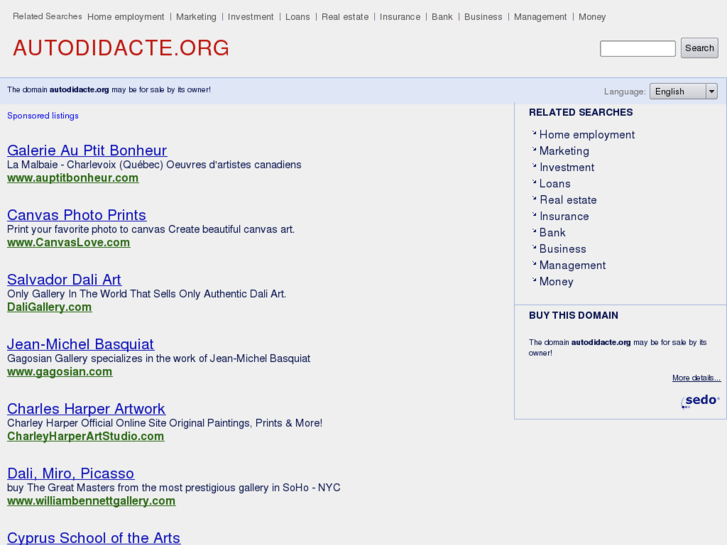Select Money in top related searches bar
Screen dimensions: 727x545
click(592, 17)
